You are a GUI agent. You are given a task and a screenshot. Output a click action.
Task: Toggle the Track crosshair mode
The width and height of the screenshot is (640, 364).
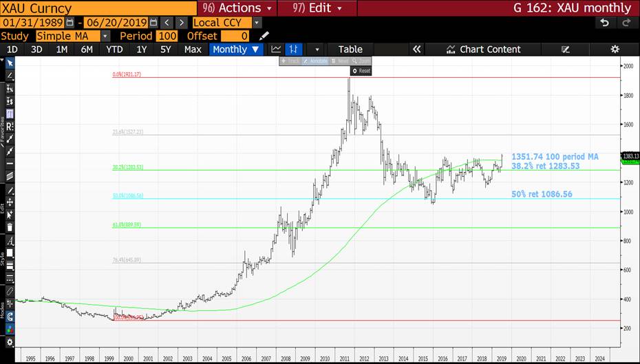pos(290,61)
